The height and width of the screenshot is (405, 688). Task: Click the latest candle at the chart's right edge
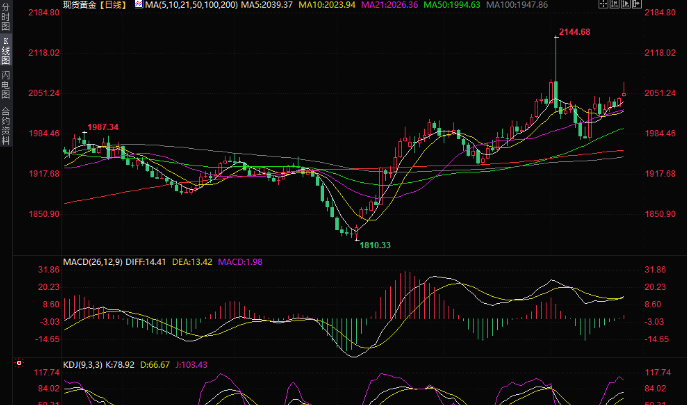(624, 92)
